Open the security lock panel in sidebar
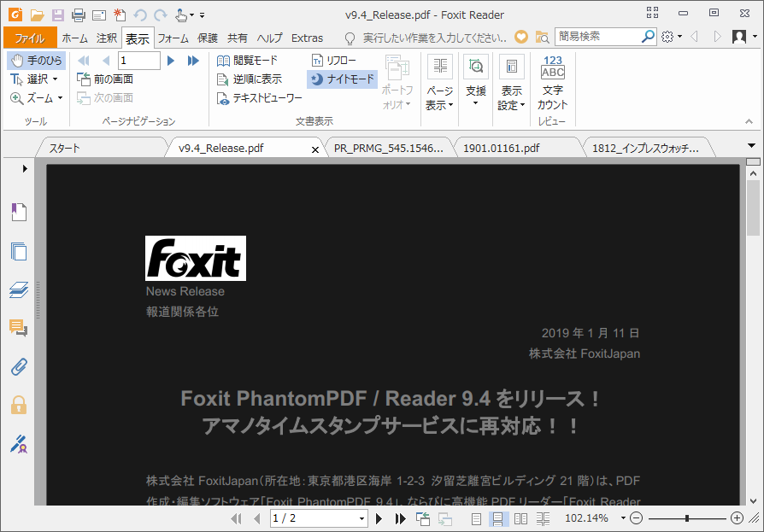This screenshot has height=532, width=764. pos(19,405)
